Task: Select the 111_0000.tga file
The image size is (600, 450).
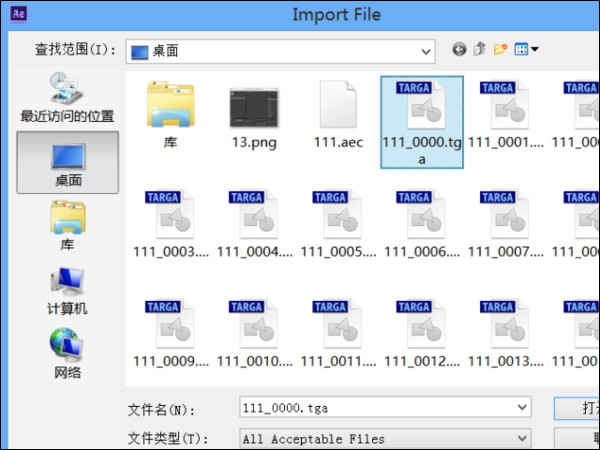Action: (422, 122)
